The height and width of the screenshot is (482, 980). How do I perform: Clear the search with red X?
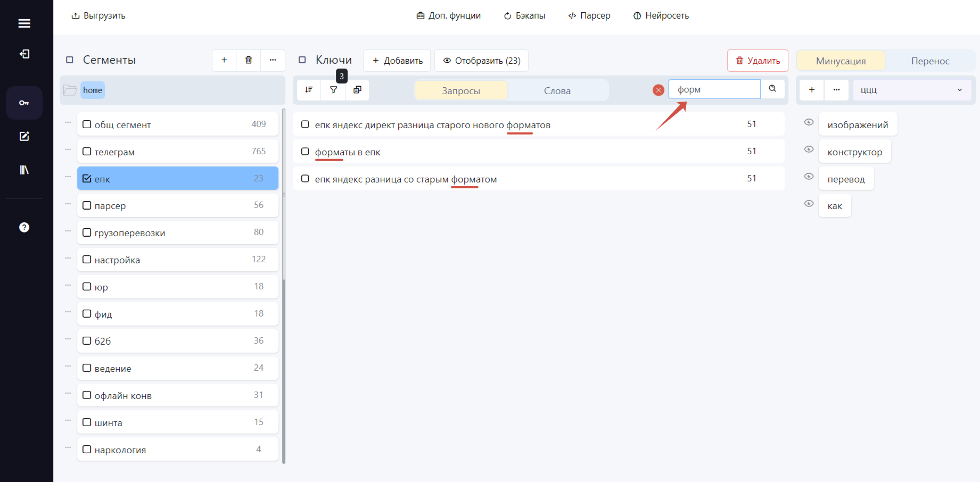tap(658, 90)
